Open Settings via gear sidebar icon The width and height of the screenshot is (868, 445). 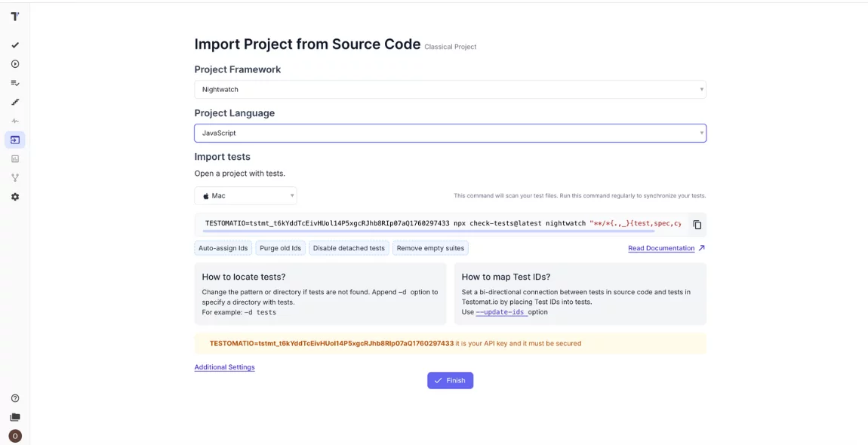coord(15,197)
